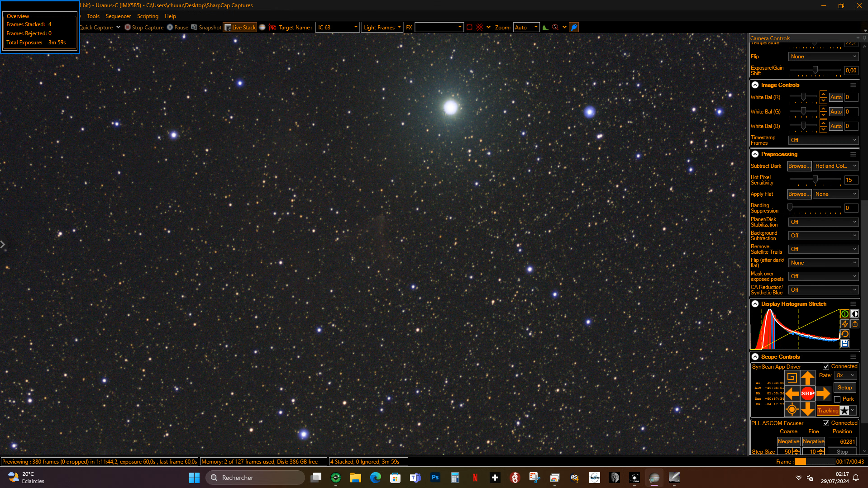Viewport: 868px width, 488px height.
Task: Click the spiral search icon in Scope Controls
Action: point(792,378)
